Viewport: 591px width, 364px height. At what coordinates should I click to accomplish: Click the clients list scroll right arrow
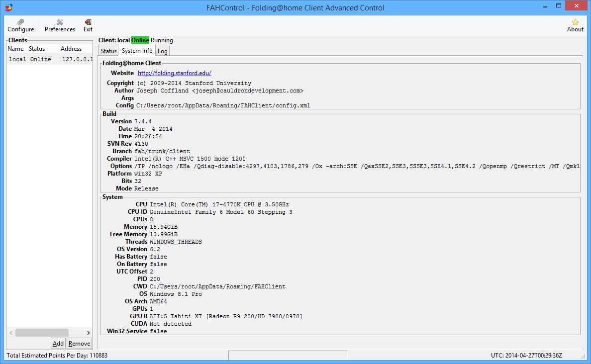coord(88,333)
